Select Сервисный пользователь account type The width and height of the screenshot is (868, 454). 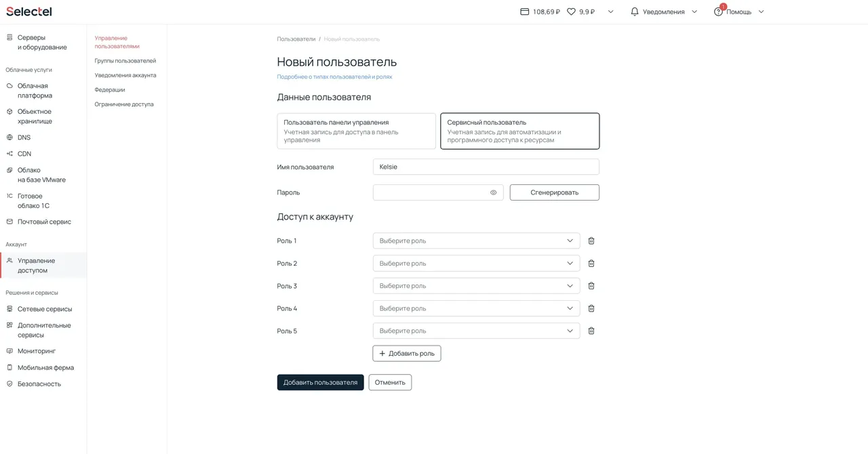[519, 131]
